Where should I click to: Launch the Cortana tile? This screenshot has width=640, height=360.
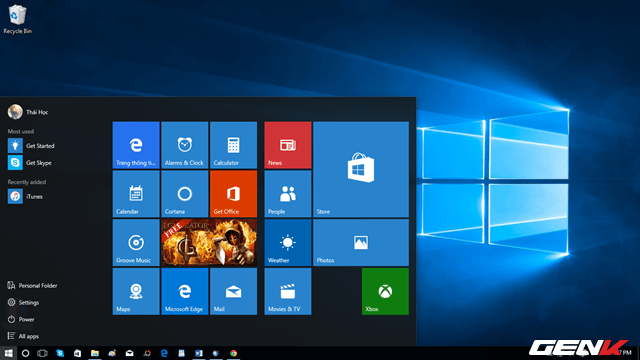(x=184, y=194)
